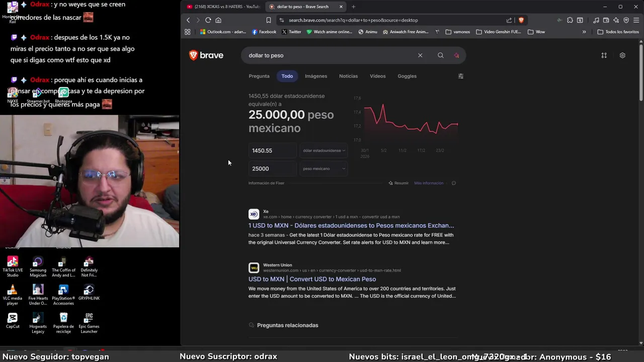Screen dimensions: 644x362
Task: Open the peso mexicano currency dropdown
Action: 324,168
